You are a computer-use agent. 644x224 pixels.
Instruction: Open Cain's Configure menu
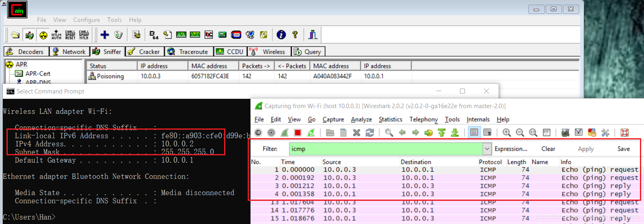click(86, 20)
